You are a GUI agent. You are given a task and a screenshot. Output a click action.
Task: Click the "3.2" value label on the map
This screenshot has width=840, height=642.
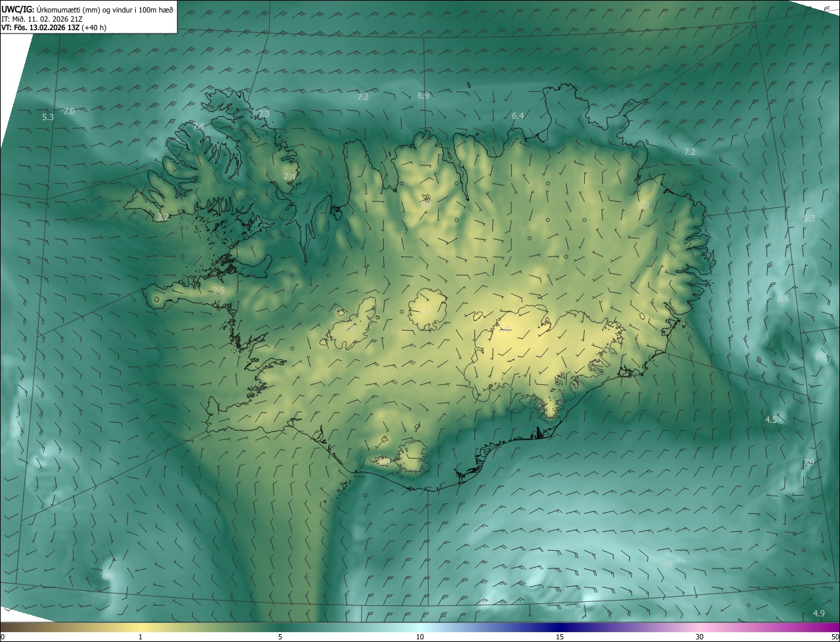pyautogui.click(x=163, y=217)
